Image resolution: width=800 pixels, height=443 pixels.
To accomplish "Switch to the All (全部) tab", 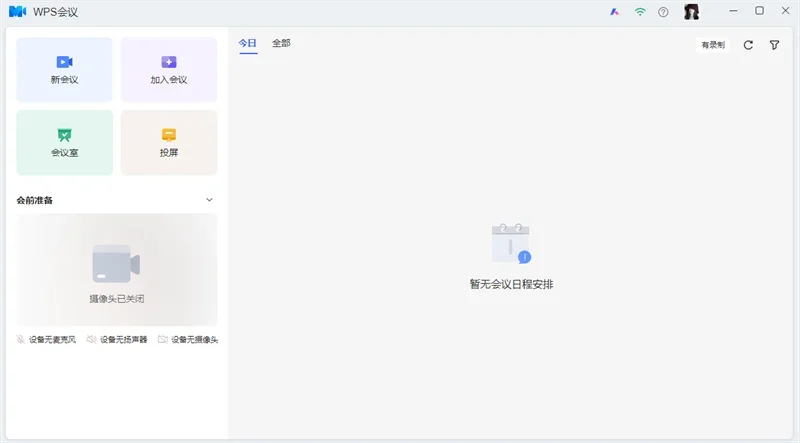I will click(281, 43).
